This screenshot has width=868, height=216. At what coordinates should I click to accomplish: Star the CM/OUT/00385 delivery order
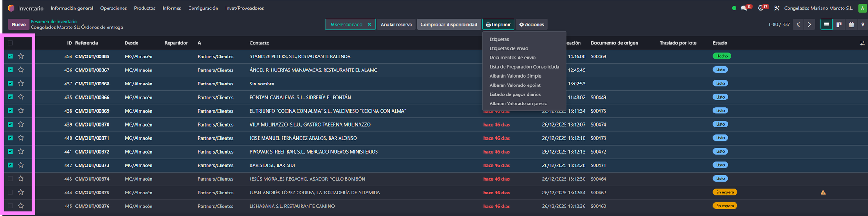pyautogui.click(x=21, y=56)
